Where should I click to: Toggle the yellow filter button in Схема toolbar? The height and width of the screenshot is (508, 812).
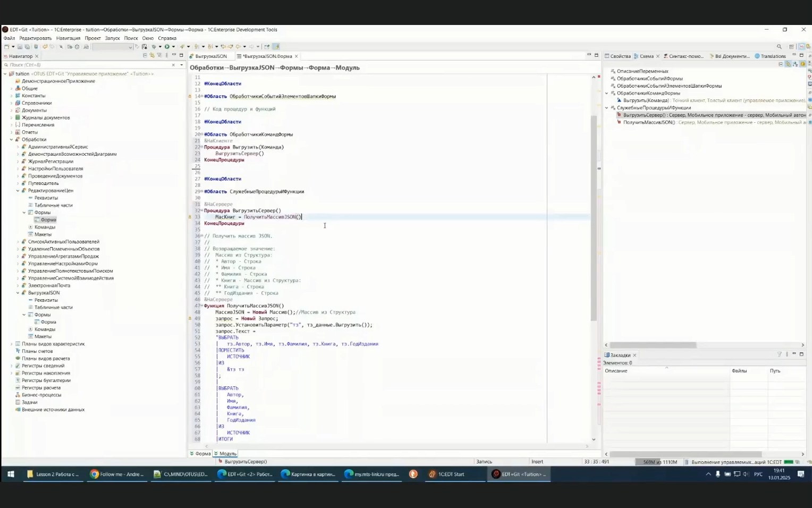[x=803, y=64]
